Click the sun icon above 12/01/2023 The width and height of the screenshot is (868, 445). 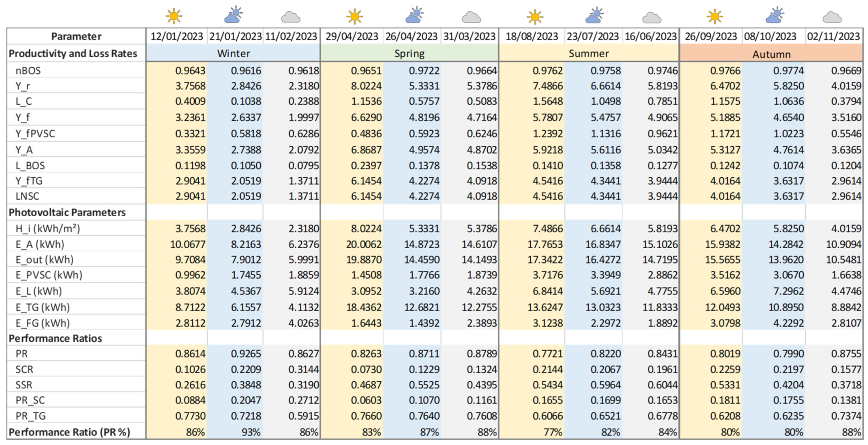(174, 16)
